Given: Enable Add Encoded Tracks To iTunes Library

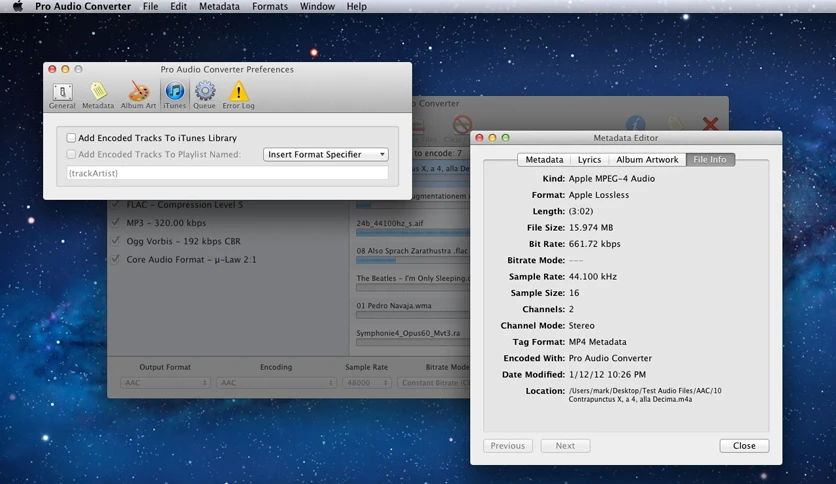Looking at the screenshot, I should [x=71, y=138].
